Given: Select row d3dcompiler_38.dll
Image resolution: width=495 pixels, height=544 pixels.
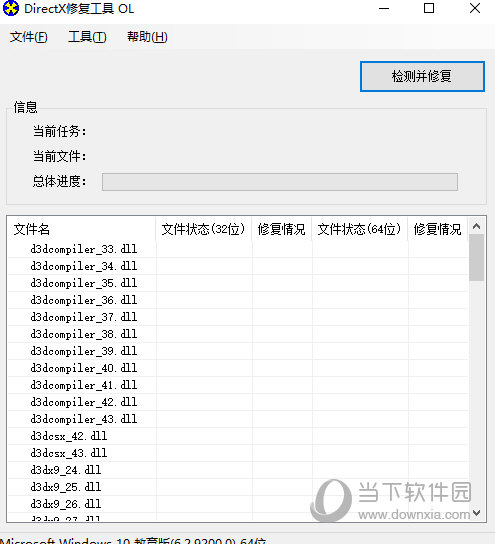Looking at the screenshot, I should pos(238,334).
